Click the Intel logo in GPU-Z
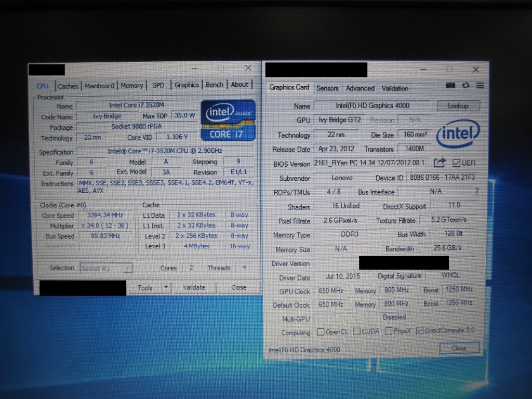Screen dimensions: 532x399 tap(458, 135)
